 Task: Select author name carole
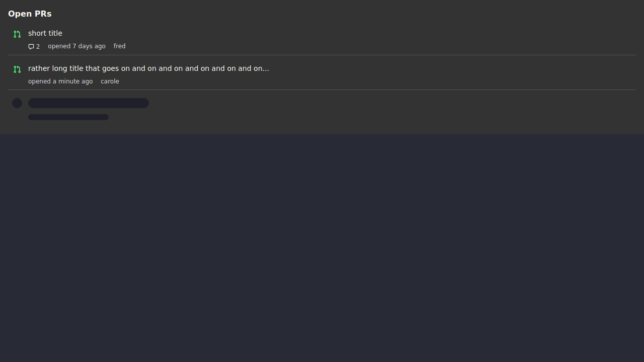[110, 81]
